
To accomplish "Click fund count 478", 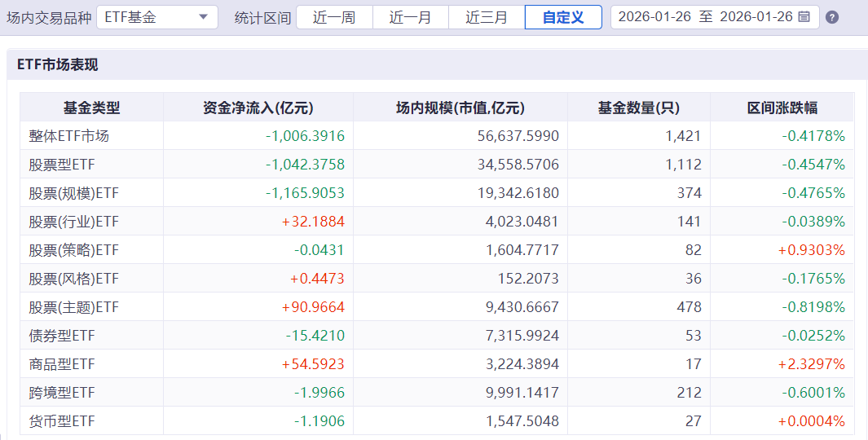I will click(690, 307).
